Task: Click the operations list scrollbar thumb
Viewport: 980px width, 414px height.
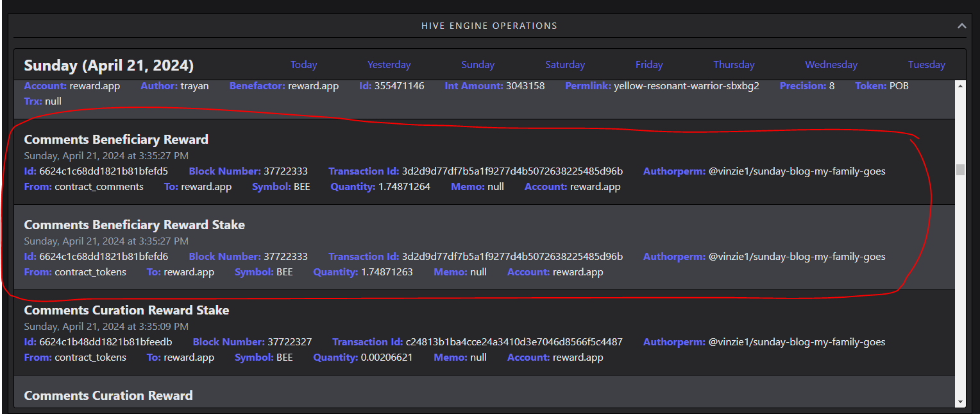Action: [960, 169]
